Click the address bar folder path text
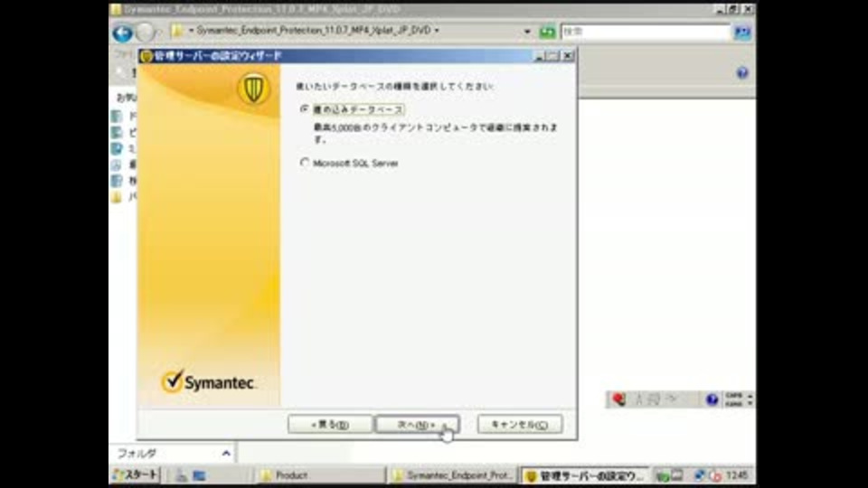 point(314,30)
